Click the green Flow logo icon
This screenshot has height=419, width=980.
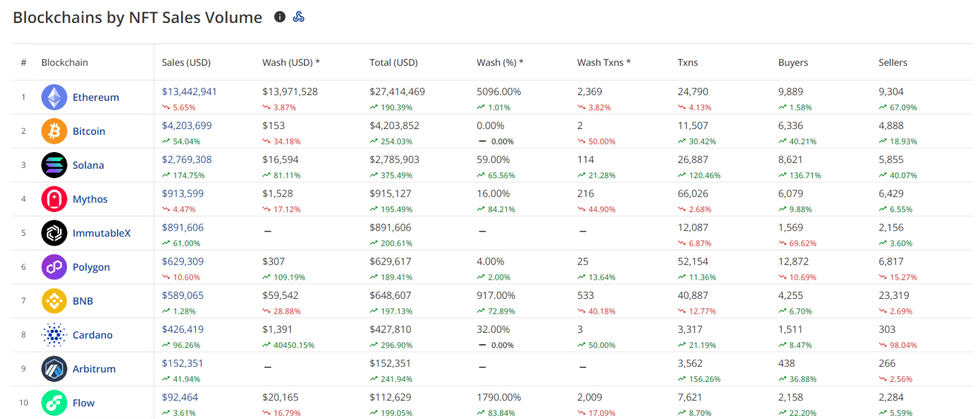(54, 403)
